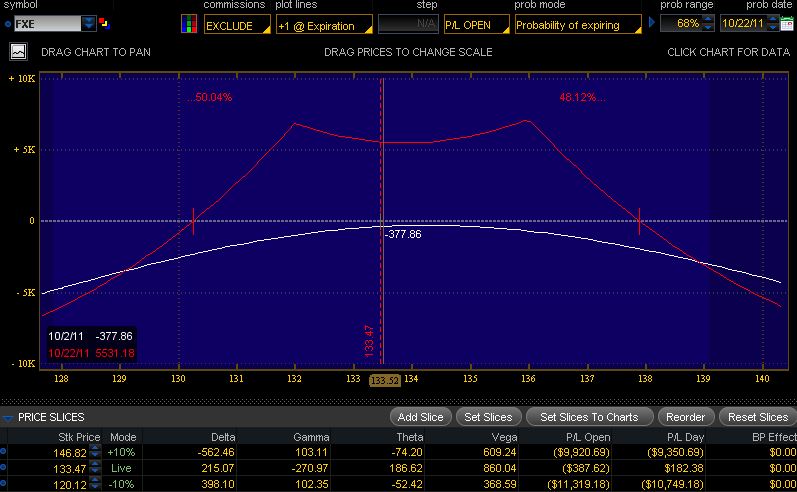Click the Reorder button
Image resolution: width=797 pixels, height=492 pixels.
click(x=686, y=417)
